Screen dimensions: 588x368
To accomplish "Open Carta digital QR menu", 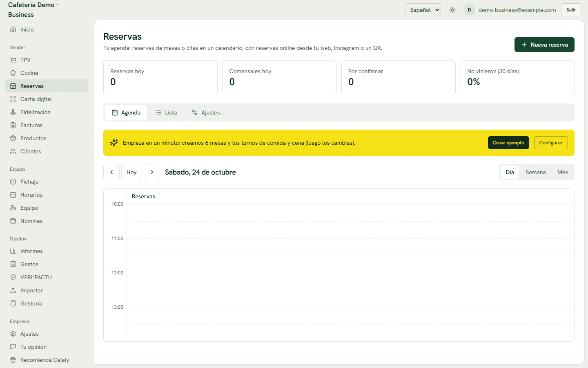I will [x=47, y=99].
